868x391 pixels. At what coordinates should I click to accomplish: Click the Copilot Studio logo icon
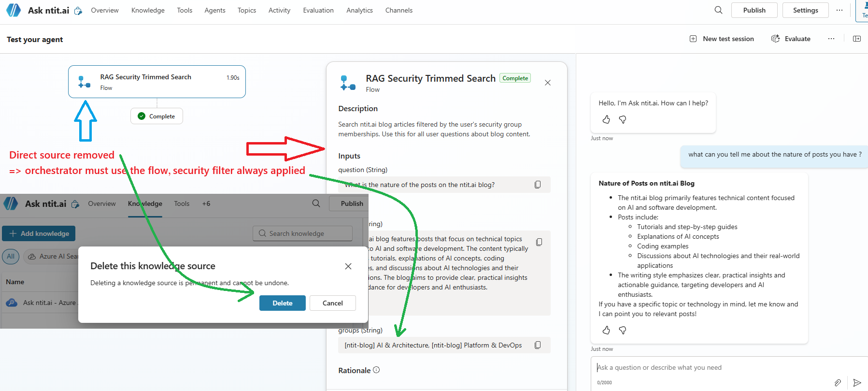pos(13,10)
